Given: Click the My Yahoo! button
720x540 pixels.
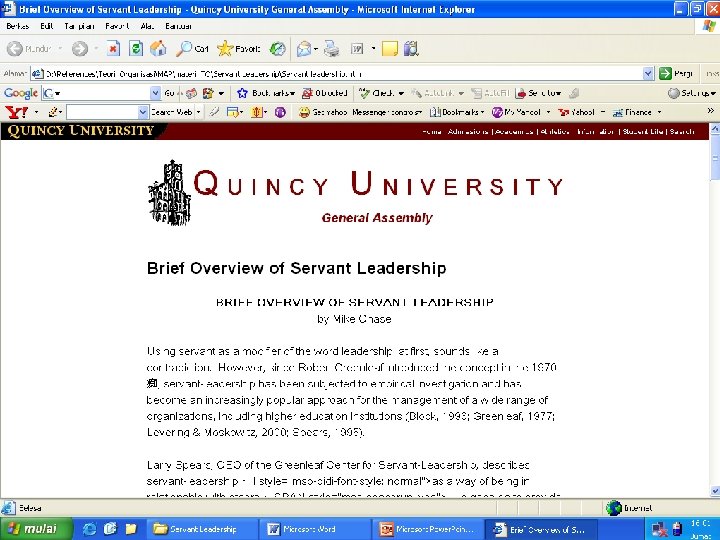Looking at the screenshot, I should [x=517, y=112].
